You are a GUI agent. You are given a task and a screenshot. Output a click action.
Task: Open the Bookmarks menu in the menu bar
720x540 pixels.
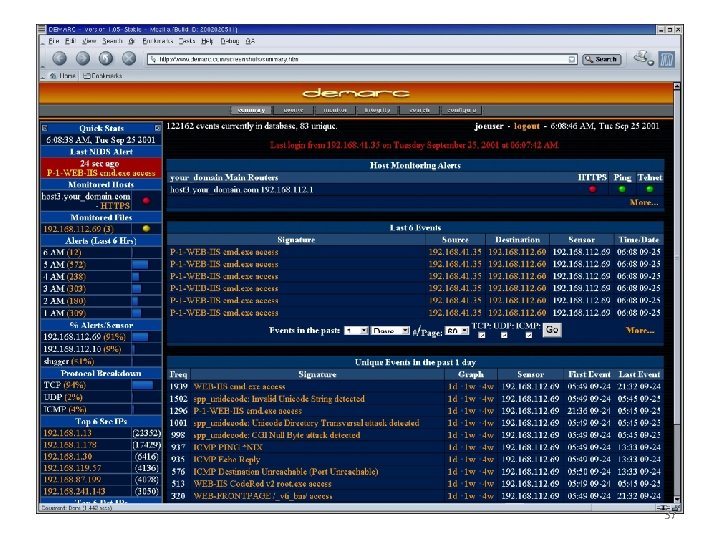[x=158, y=41]
